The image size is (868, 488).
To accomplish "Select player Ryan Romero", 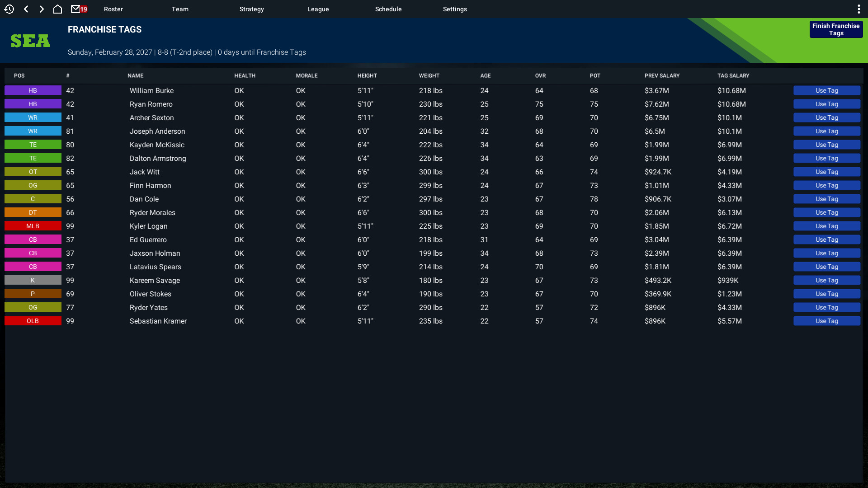I will (x=151, y=104).
